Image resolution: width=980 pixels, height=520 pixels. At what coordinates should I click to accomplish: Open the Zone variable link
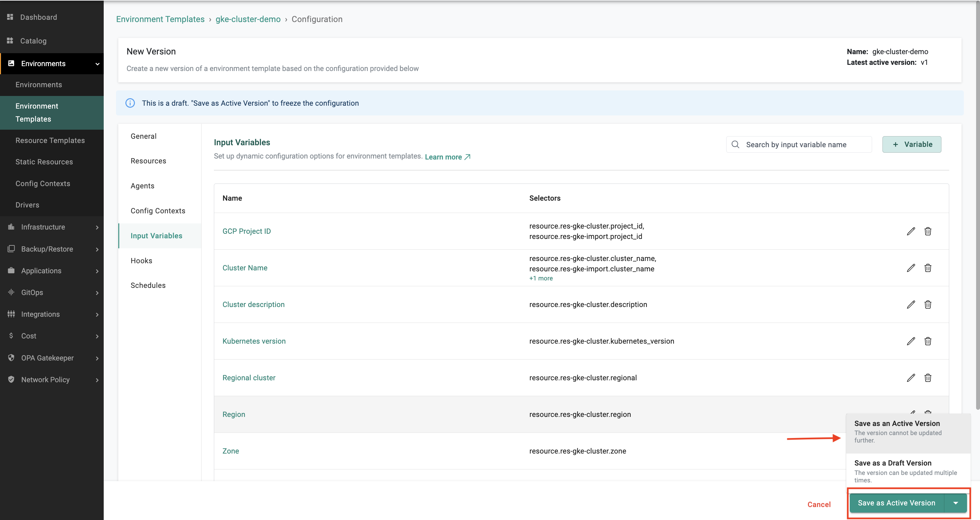(230, 451)
